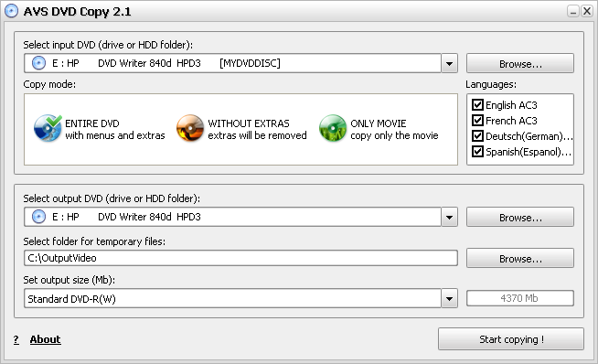Click the disc icon in input DVD field
598x364 pixels.
click(38, 63)
